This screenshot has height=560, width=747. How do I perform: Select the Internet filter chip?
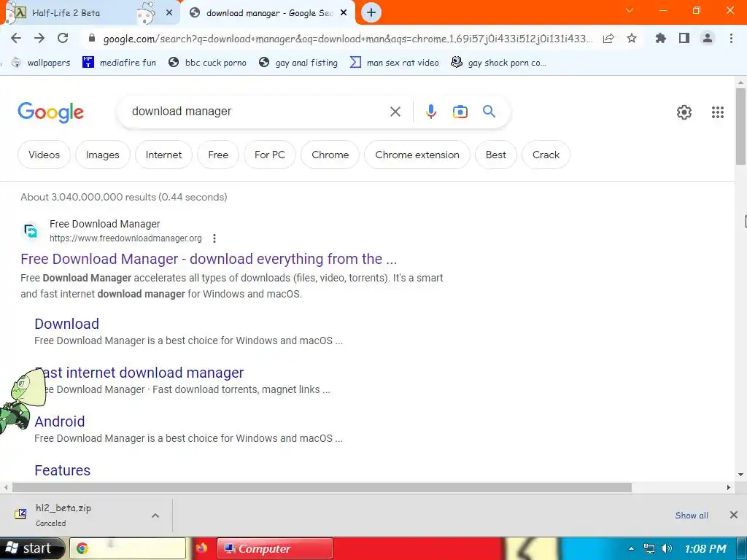click(x=163, y=155)
